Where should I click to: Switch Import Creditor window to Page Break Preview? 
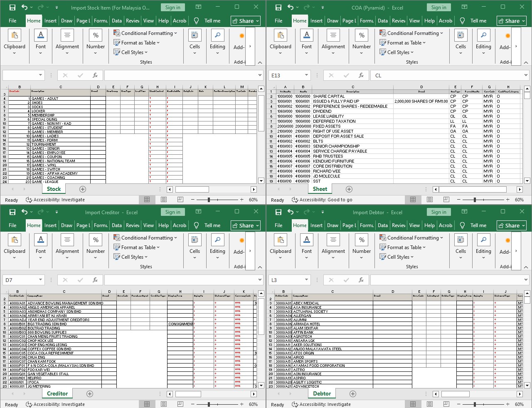coord(180,404)
